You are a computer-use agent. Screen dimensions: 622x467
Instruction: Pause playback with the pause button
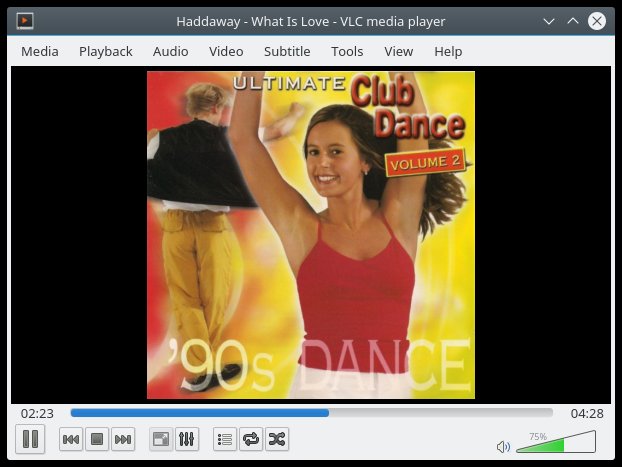coord(30,439)
